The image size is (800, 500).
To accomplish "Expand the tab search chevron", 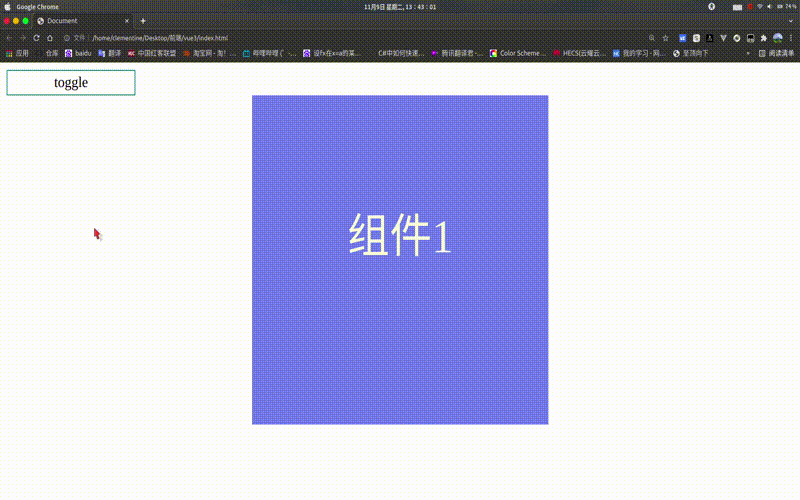I will pyautogui.click(x=791, y=21).
